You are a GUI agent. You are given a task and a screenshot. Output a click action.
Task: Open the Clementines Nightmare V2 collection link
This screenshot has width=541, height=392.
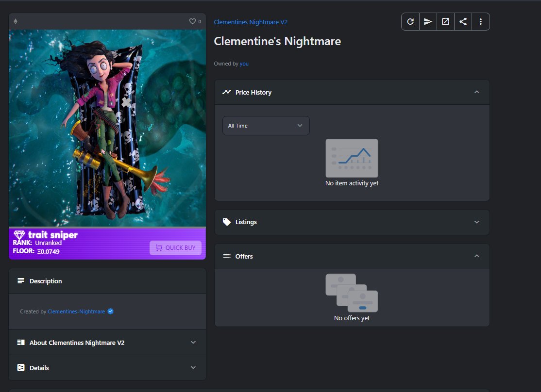tap(251, 22)
